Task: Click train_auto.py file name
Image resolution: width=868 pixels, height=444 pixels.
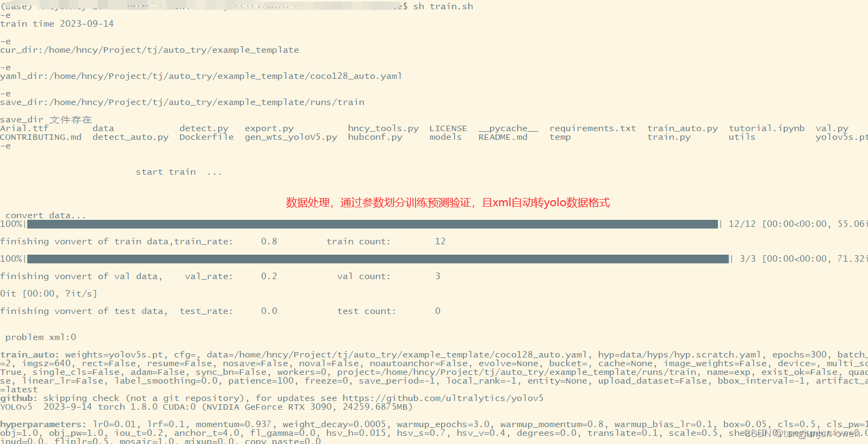Action: pyautogui.click(x=683, y=128)
